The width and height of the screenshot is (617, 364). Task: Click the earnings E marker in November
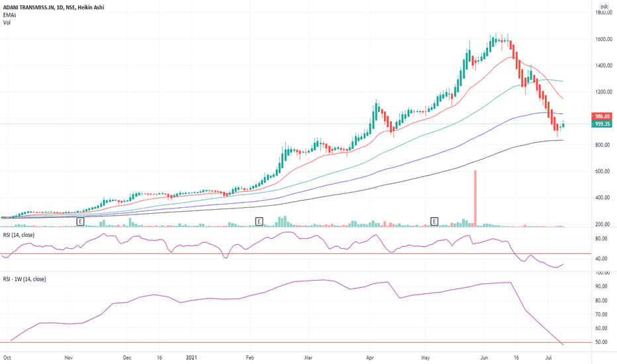click(80, 222)
